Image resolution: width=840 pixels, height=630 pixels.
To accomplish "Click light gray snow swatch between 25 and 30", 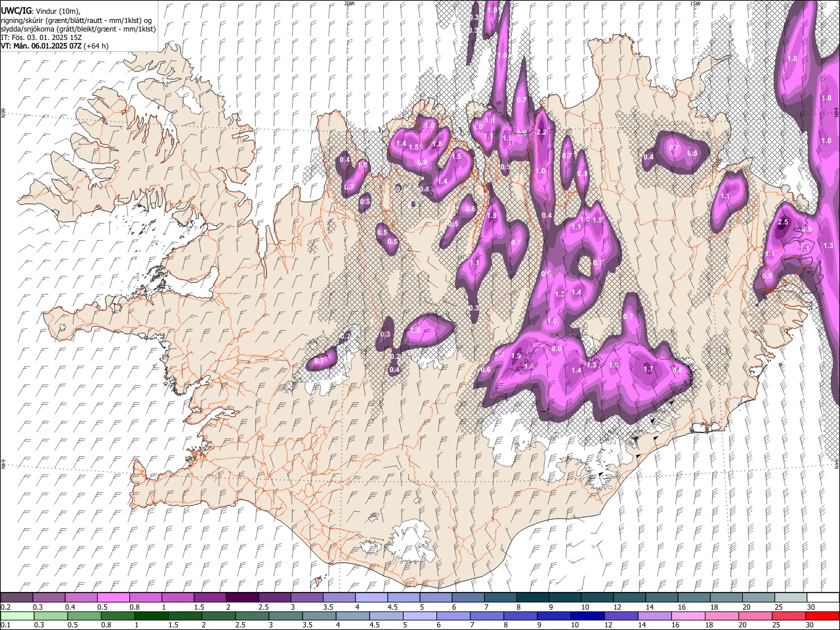I will [791, 598].
